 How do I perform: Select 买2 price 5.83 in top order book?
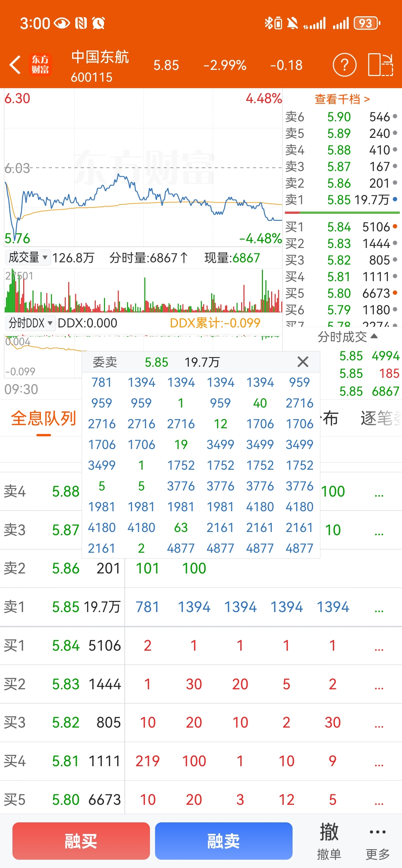339,243
